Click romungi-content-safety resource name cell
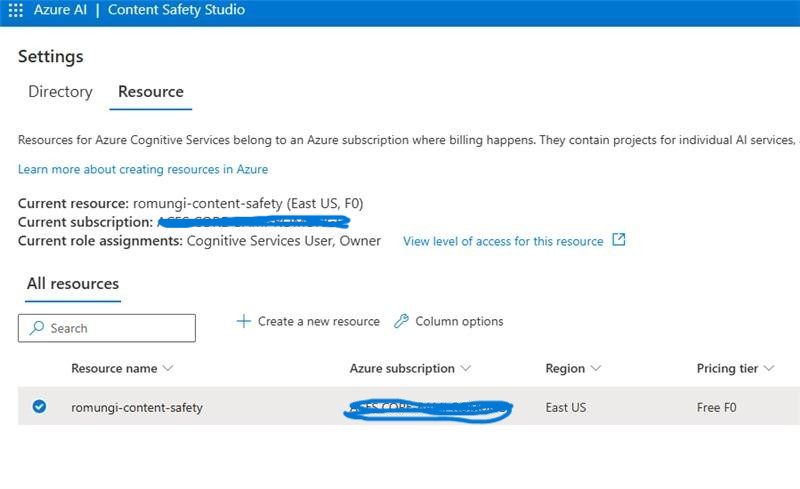 pos(137,407)
